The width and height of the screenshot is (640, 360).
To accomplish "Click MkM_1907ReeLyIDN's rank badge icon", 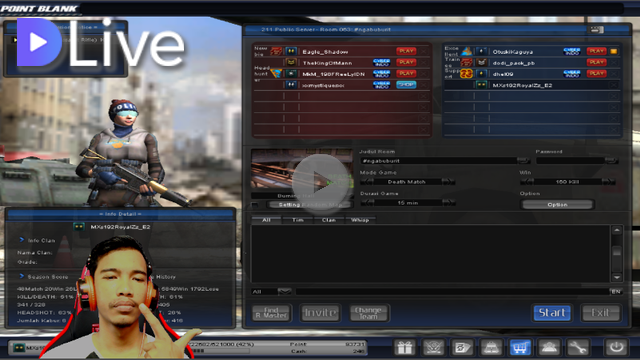I will click(x=291, y=74).
